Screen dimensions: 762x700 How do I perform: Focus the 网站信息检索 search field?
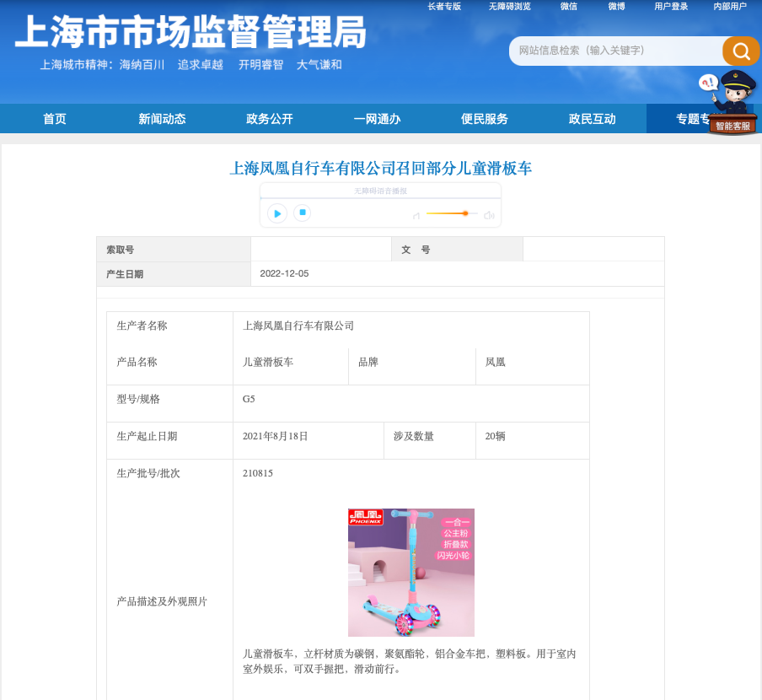coord(615,51)
